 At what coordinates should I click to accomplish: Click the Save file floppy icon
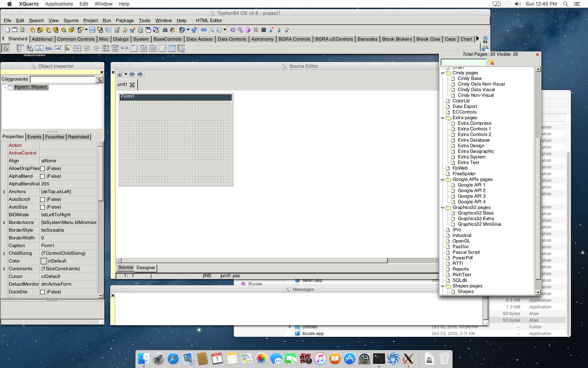pos(92,30)
